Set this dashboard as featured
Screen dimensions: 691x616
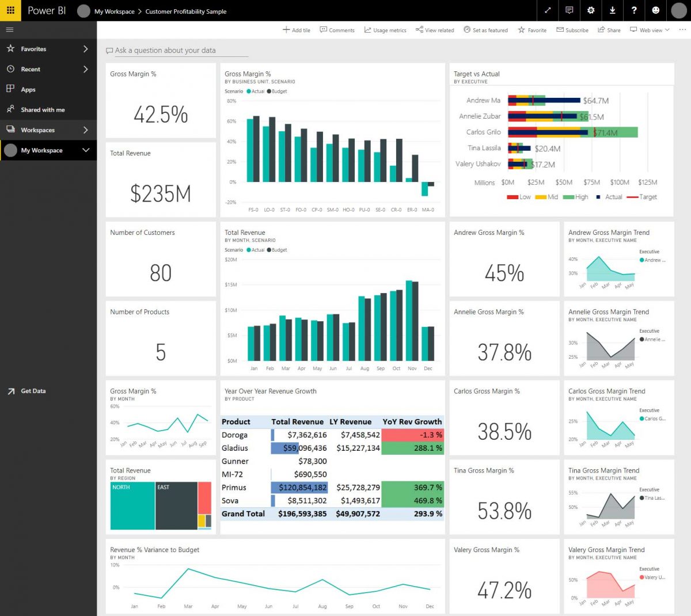tap(486, 30)
